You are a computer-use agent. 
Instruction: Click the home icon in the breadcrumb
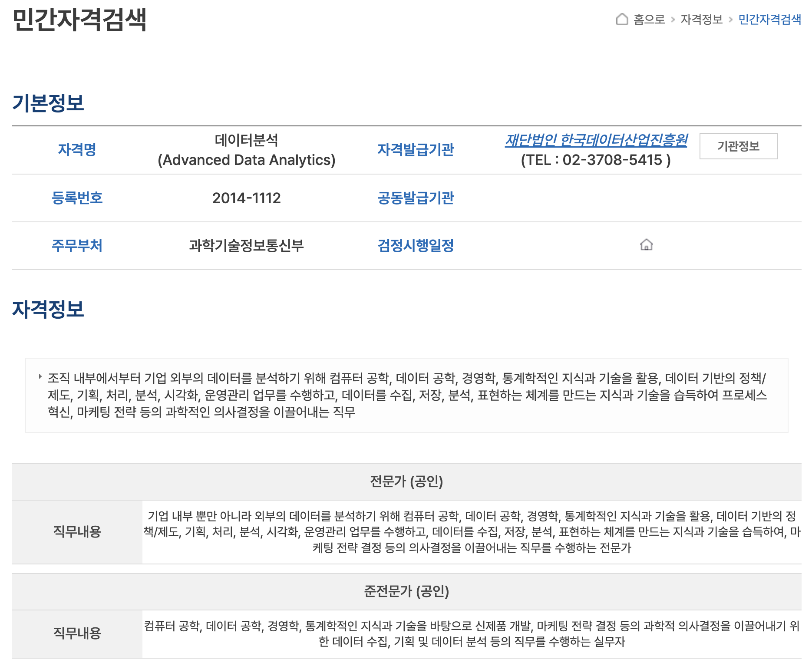point(622,19)
